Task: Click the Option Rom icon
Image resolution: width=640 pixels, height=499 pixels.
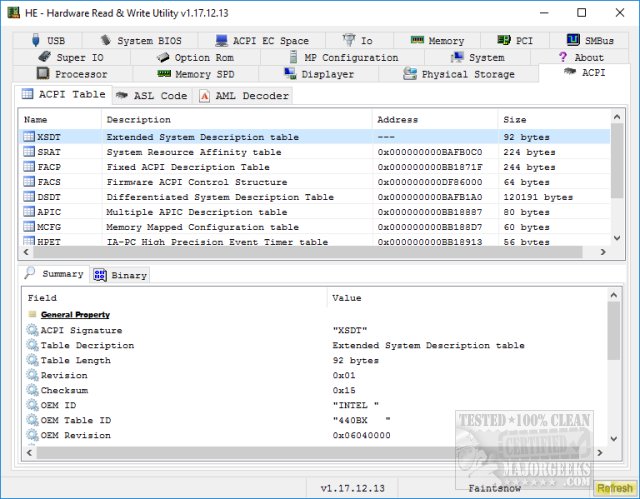Action: click(x=163, y=57)
